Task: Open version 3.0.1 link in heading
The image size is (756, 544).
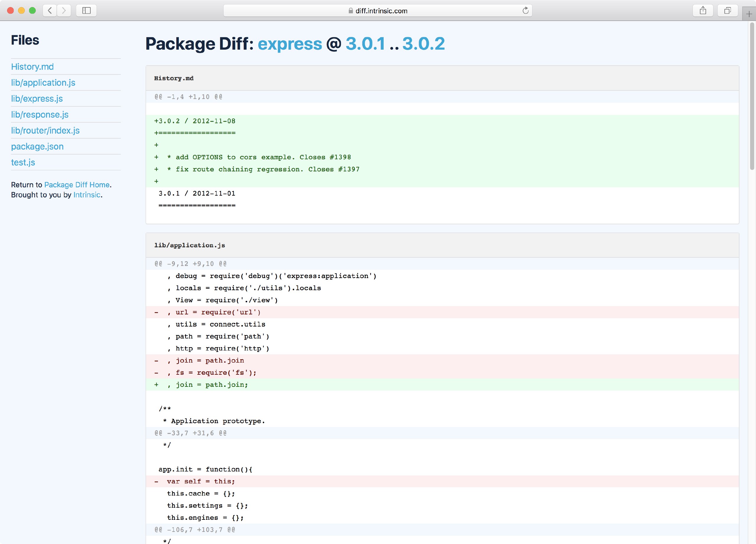Action: pyautogui.click(x=365, y=44)
